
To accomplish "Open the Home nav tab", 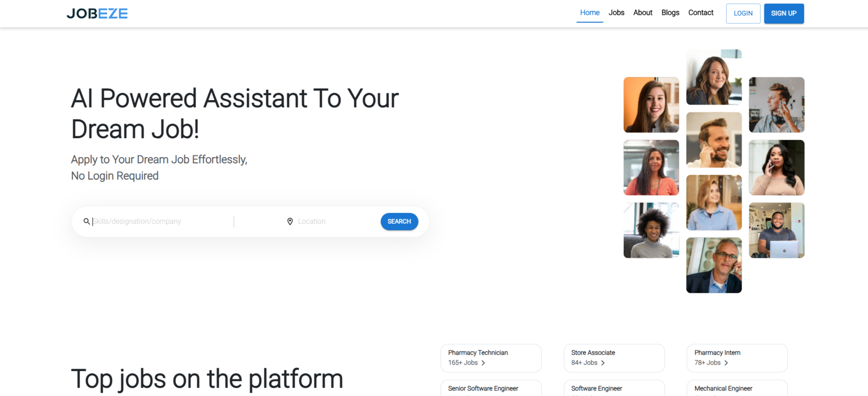I will 589,13.
